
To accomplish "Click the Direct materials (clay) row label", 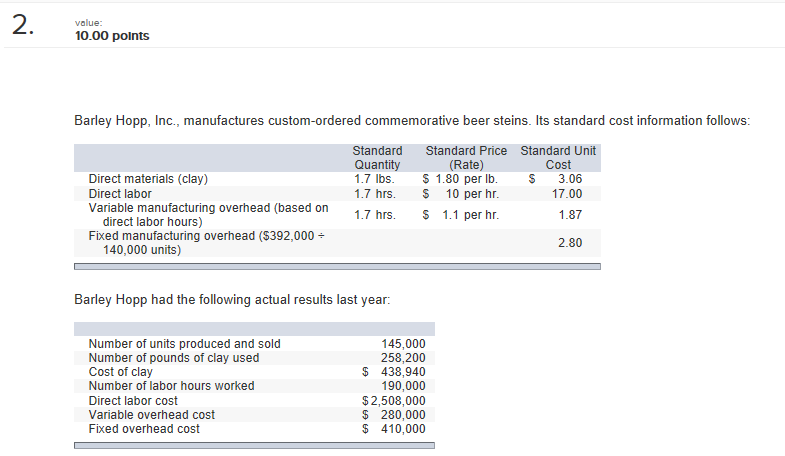I will point(148,179).
